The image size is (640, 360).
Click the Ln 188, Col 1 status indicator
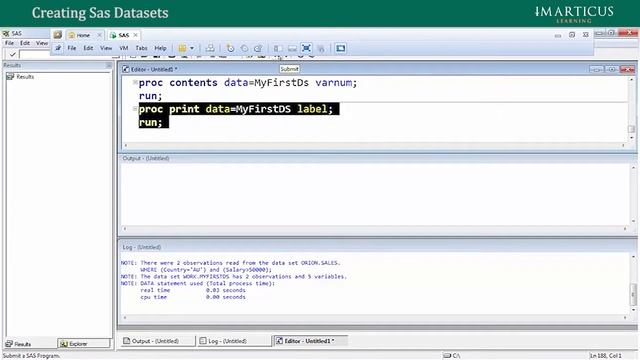(605, 356)
